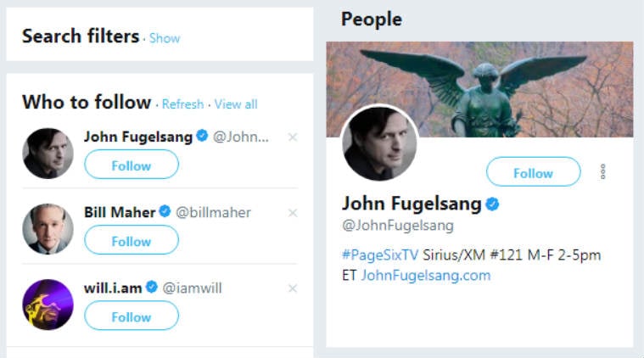Click John Fugelsang avatar in suggestions list
Image resolution: width=644 pixels, height=358 pixels.
point(48,154)
